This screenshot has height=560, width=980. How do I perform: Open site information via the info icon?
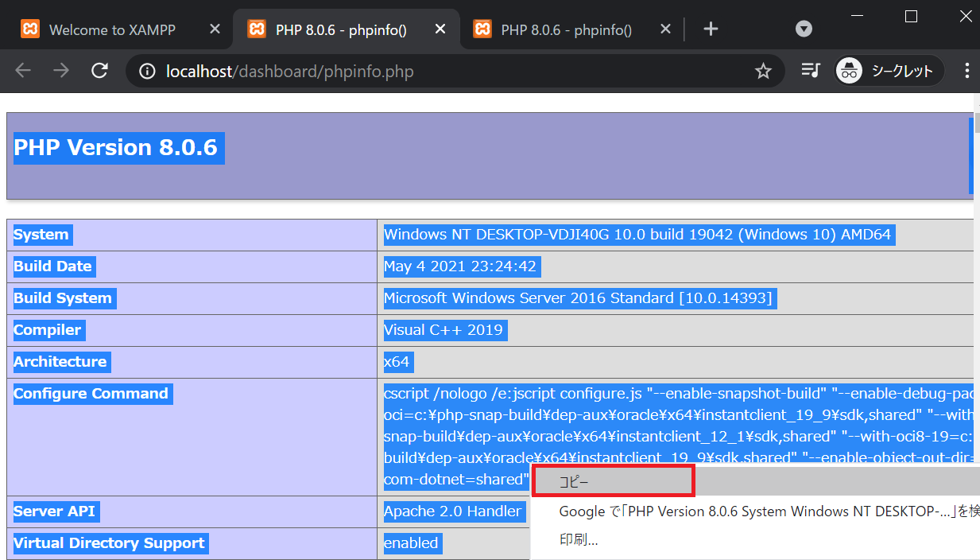pyautogui.click(x=147, y=71)
